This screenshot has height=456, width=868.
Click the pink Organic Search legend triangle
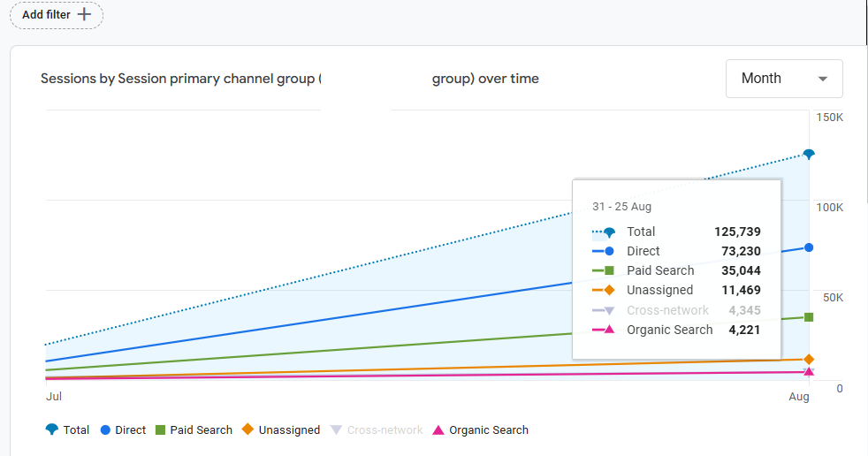point(438,430)
